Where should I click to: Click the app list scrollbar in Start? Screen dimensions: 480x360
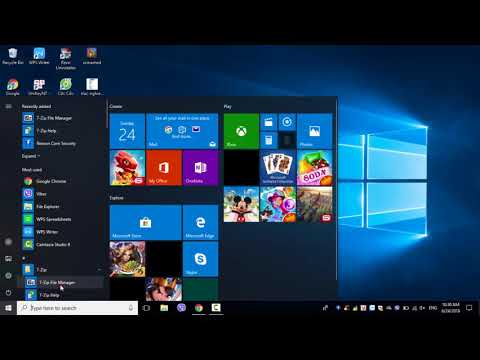point(107,113)
